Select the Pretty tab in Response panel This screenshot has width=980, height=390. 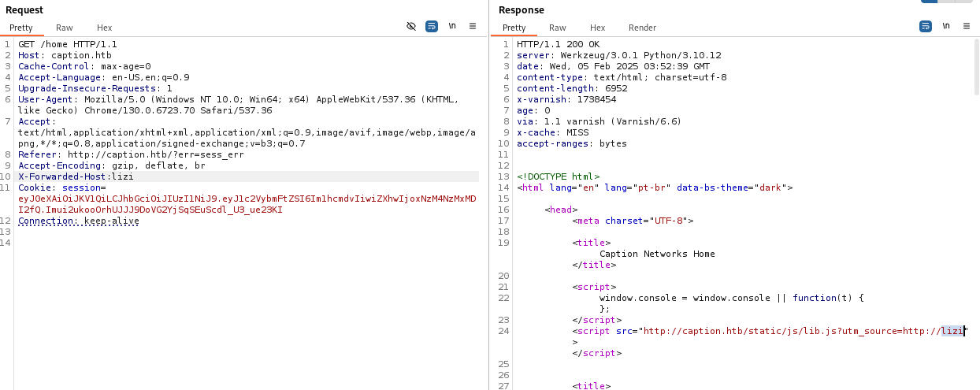tap(514, 28)
